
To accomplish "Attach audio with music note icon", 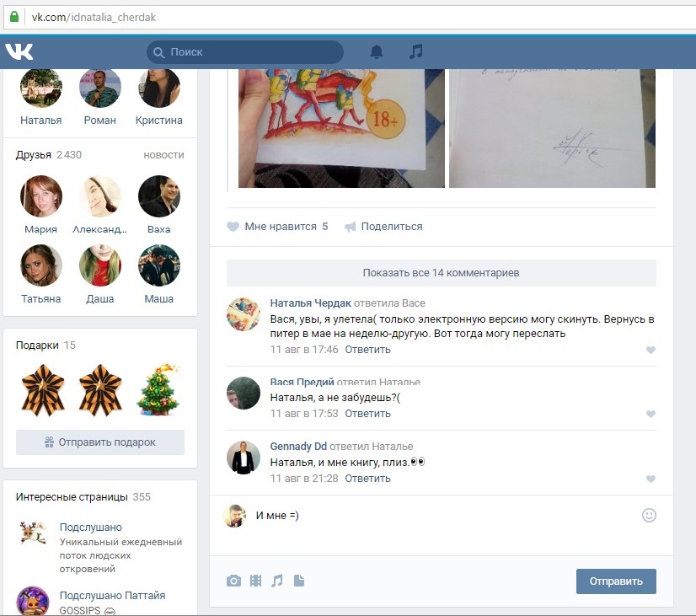I will tap(277, 581).
